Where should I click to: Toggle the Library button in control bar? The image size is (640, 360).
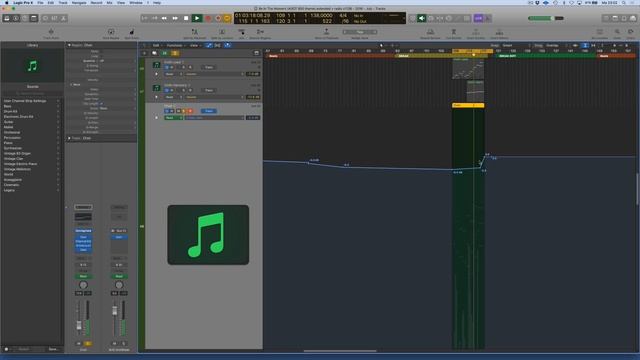click(7, 18)
